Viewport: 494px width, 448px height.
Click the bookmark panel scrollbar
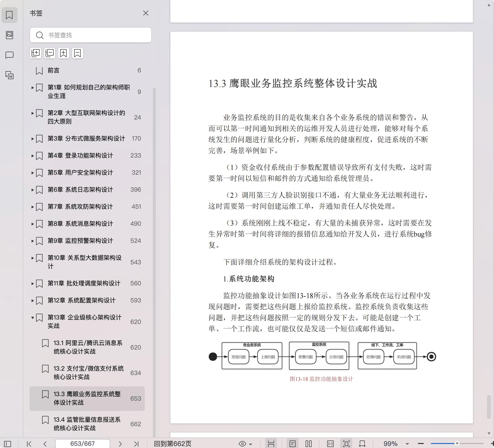154,262
